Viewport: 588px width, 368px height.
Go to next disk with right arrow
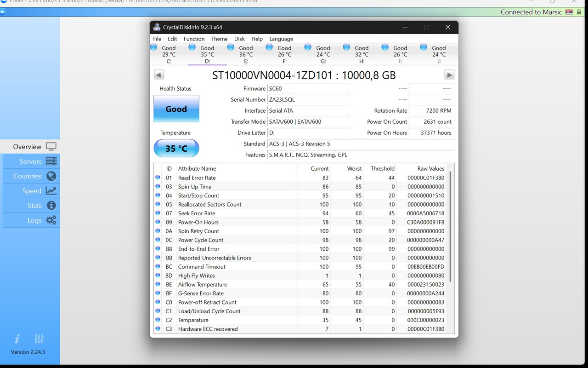[x=449, y=75]
